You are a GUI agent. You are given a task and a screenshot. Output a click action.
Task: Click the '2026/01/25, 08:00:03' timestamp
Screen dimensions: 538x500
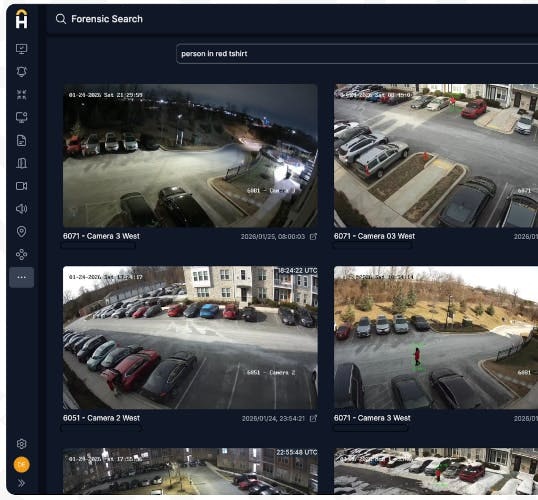(273, 236)
